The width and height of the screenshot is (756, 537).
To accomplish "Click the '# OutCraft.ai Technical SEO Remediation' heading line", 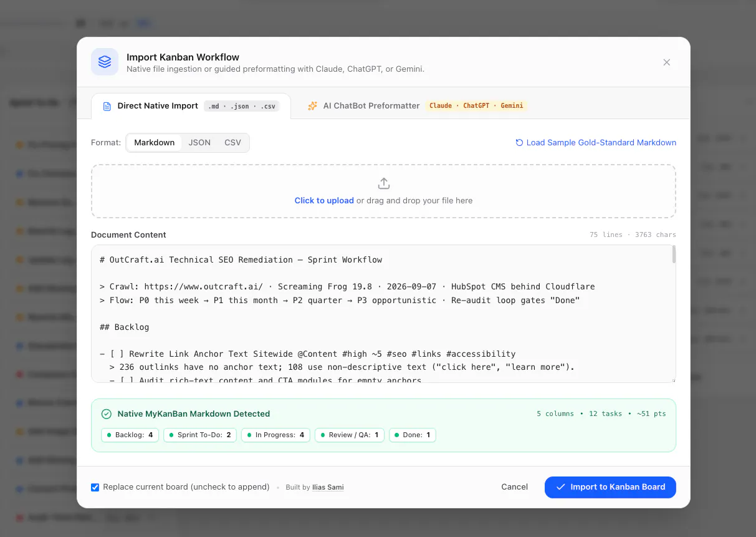I will 241,259.
